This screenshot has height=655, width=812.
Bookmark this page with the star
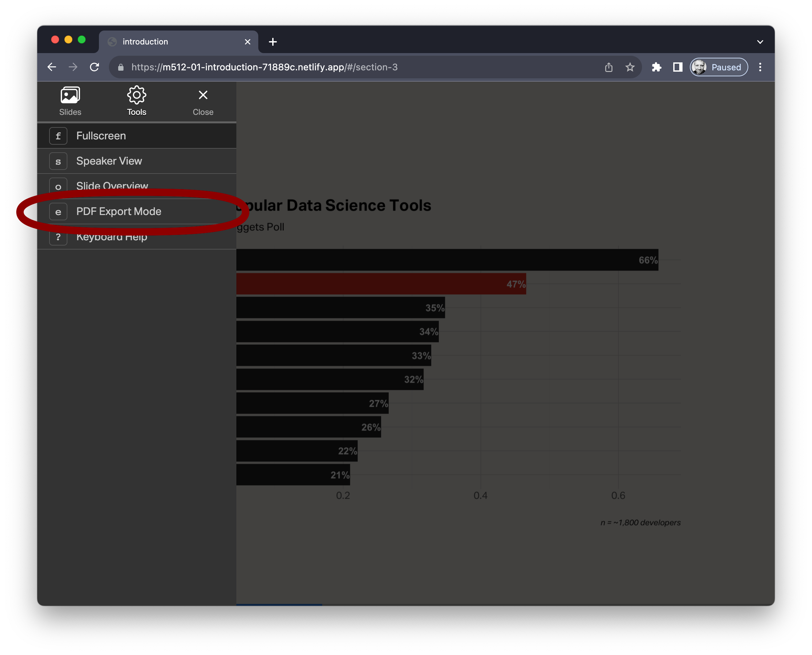[630, 67]
